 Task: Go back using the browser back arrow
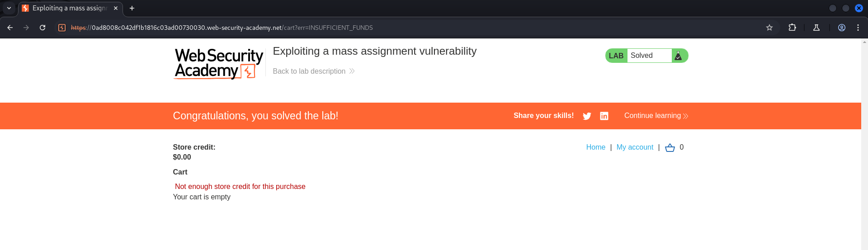[x=10, y=28]
